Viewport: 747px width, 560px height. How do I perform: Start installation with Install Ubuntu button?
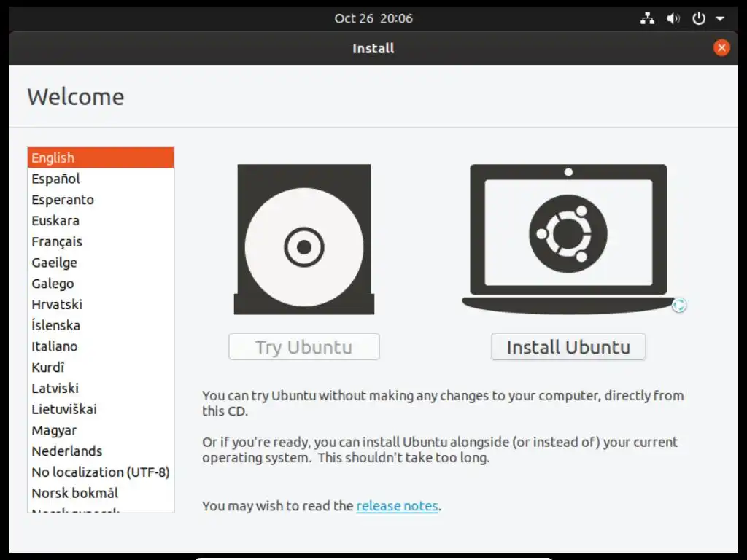pyautogui.click(x=568, y=346)
